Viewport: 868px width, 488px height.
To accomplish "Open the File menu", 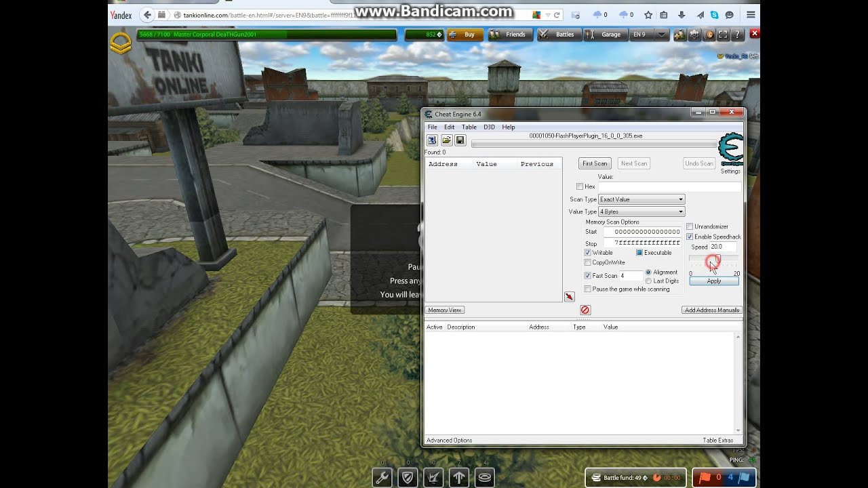I will coord(432,127).
